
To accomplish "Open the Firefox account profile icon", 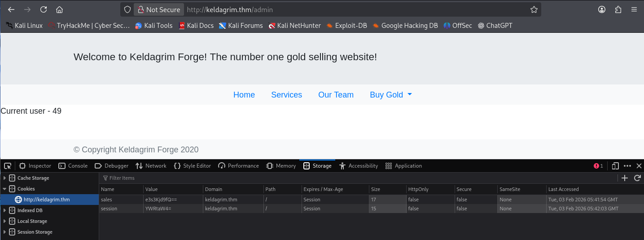I will [x=602, y=9].
